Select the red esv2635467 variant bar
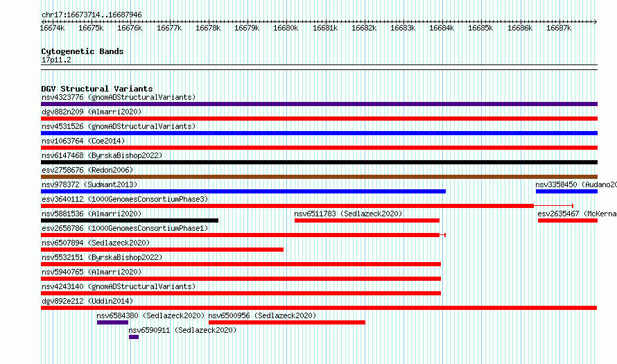Screen dimensions: 617x364 click(568, 220)
